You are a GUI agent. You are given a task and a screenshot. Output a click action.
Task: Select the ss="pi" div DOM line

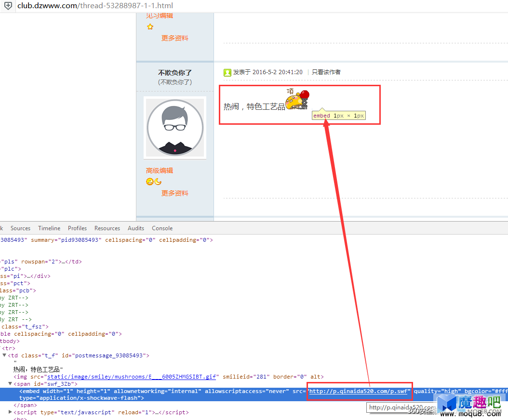25,276
